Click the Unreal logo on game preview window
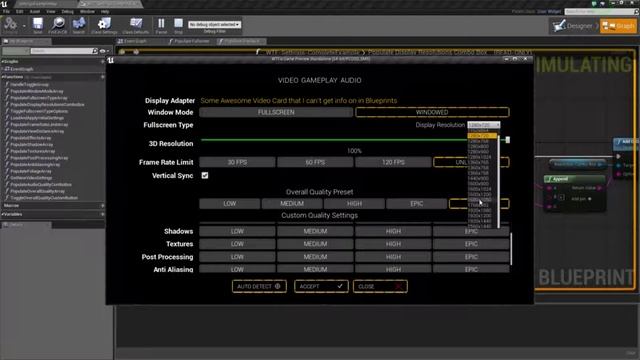This screenshot has width=640, height=360. click(111, 60)
